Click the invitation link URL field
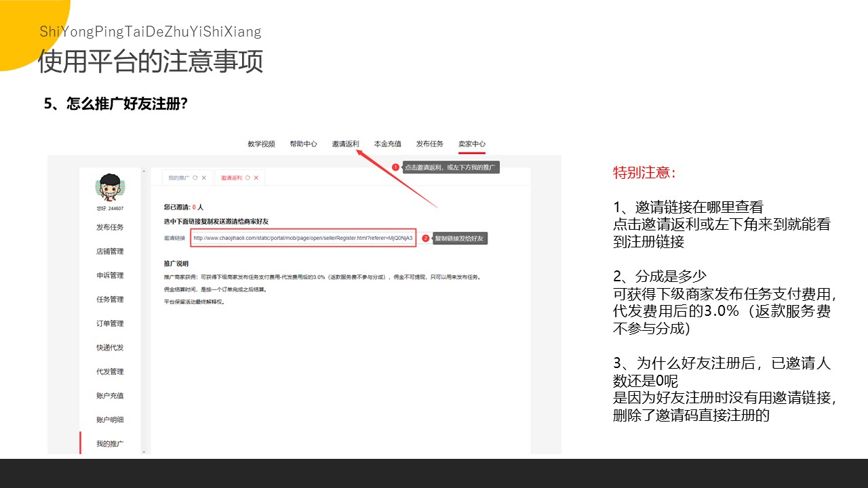Image resolution: width=868 pixels, height=488 pixels. 302,238
